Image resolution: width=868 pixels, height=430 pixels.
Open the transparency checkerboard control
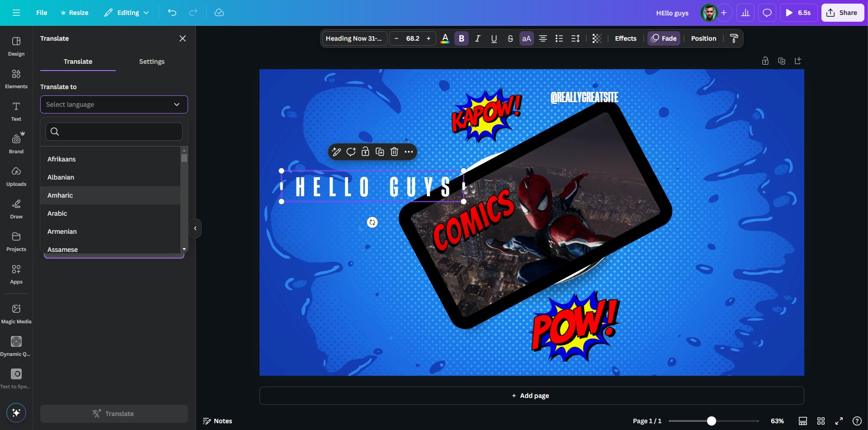point(597,38)
